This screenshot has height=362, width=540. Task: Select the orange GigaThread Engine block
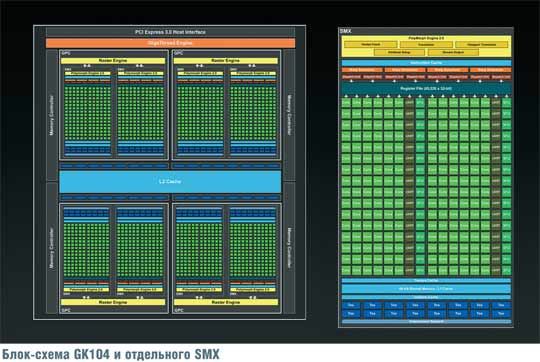(170, 43)
